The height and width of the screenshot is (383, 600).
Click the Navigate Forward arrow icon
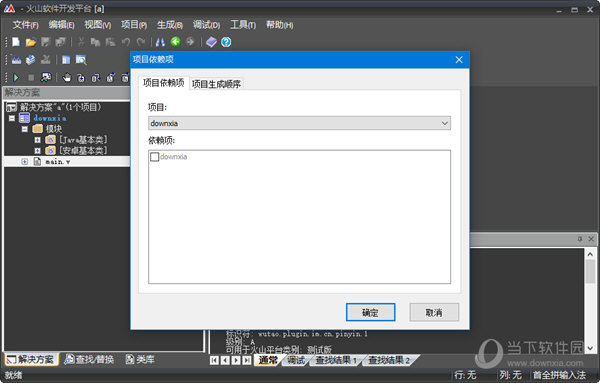[190, 41]
